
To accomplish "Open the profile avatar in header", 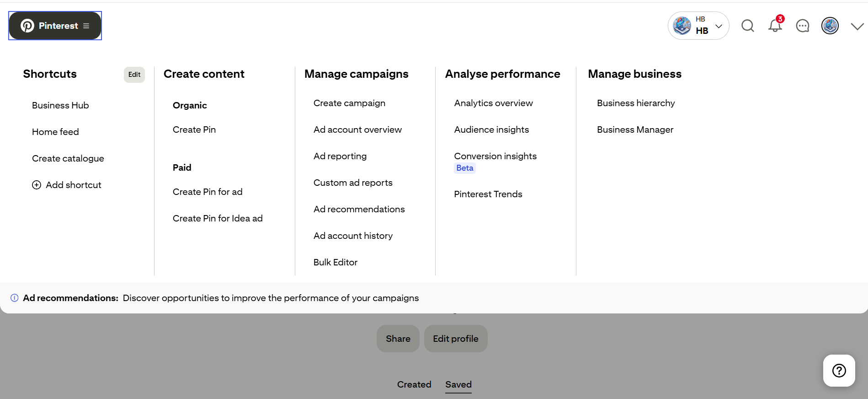I will click(830, 26).
